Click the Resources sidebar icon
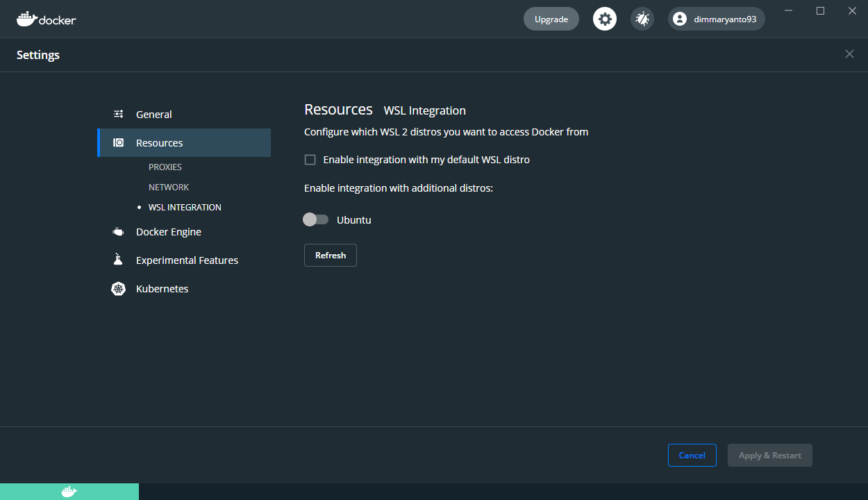Screen dimensions: 868x500 (118, 142)
